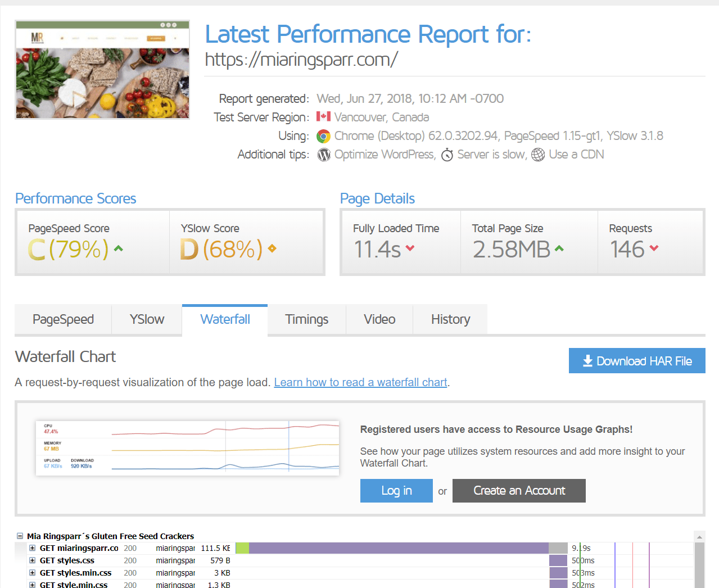
Task: Click the red down arrow next to Requests count
Action: point(654,248)
